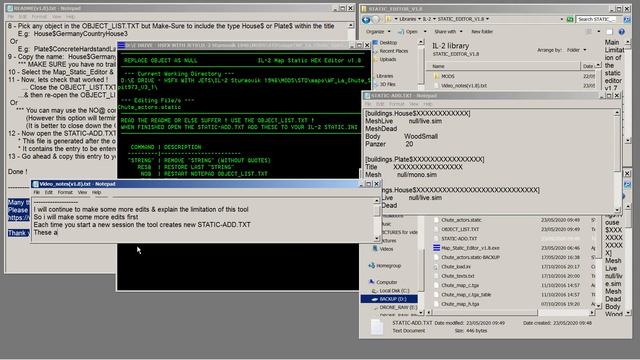The height and width of the screenshot is (360, 640).
Task: Click Date column header in file list
Action: coord(588,66)
